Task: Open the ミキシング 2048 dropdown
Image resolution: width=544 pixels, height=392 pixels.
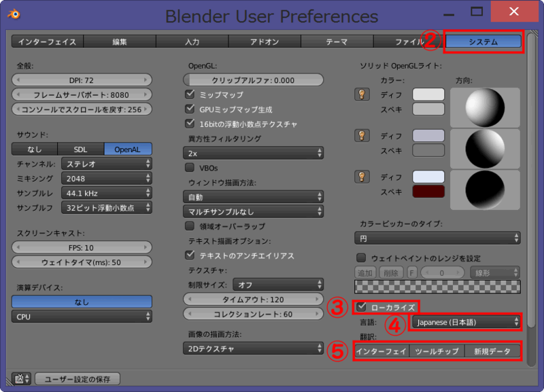Action: click(x=107, y=178)
